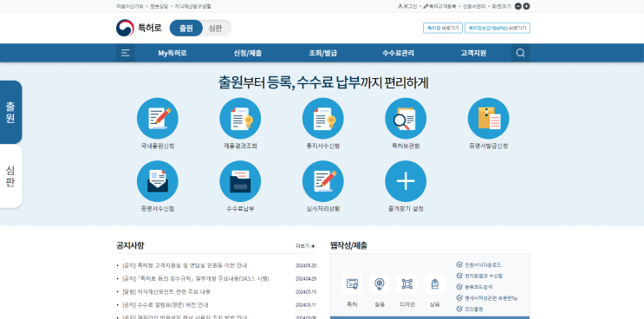Select the 출원 pill toggle in the header

pyautogui.click(x=186, y=28)
